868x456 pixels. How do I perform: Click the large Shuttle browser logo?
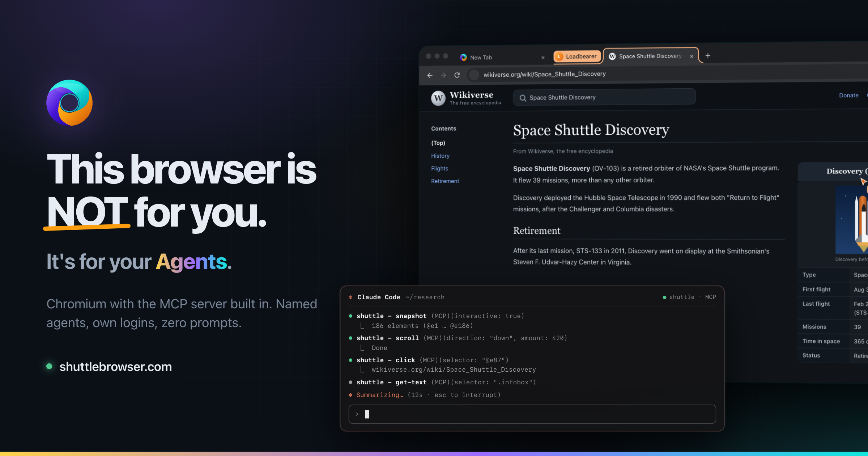69,103
